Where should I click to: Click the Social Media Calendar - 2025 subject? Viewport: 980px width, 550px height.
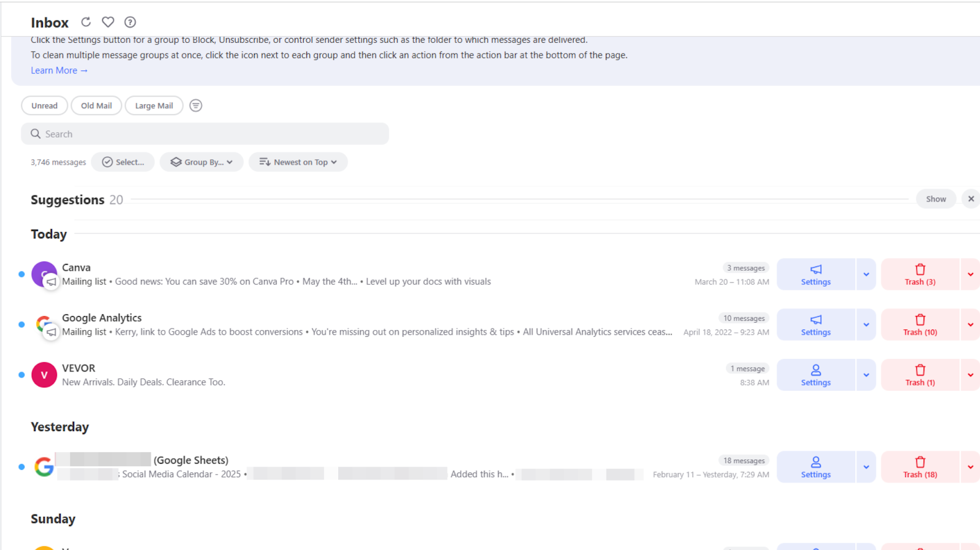(181, 474)
